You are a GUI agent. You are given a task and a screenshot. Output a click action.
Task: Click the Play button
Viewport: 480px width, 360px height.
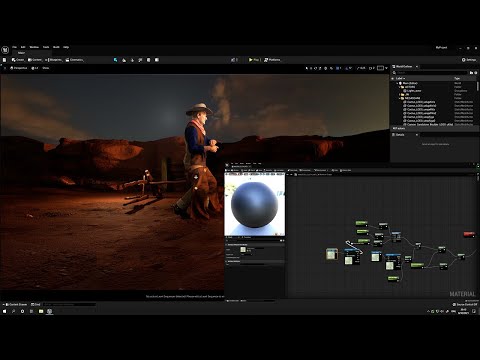[254, 60]
